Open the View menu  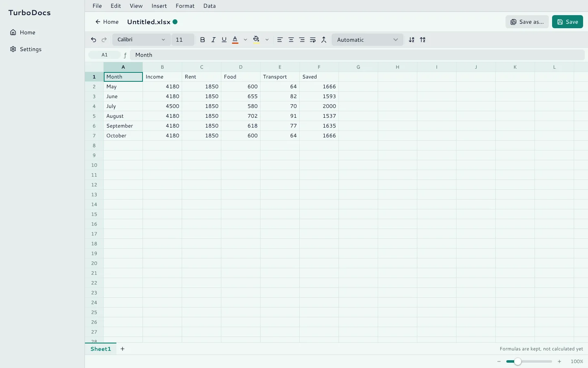[136, 6]
